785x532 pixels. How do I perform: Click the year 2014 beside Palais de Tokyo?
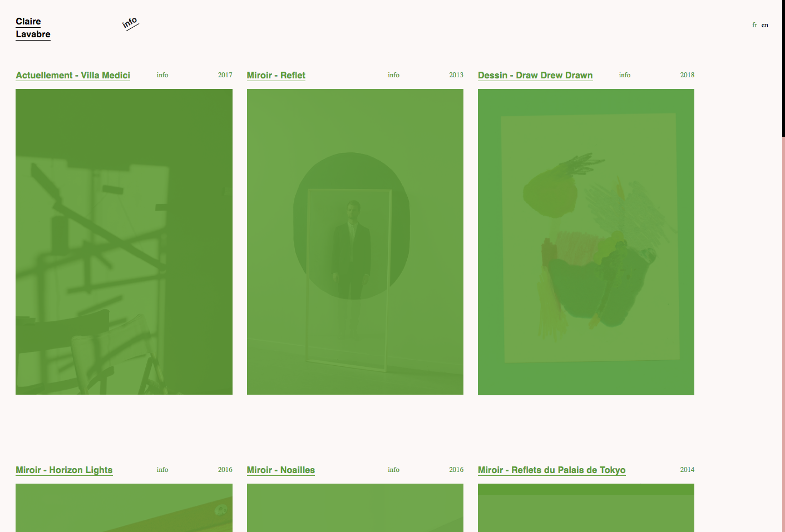687,470
